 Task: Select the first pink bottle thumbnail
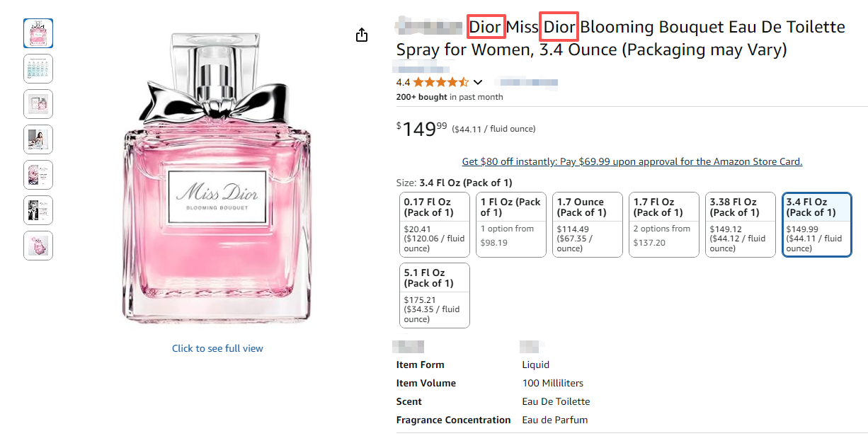(x=38, y=33)
